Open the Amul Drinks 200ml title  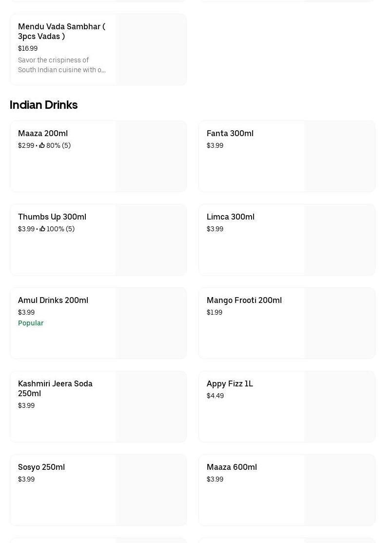(53, 300)
